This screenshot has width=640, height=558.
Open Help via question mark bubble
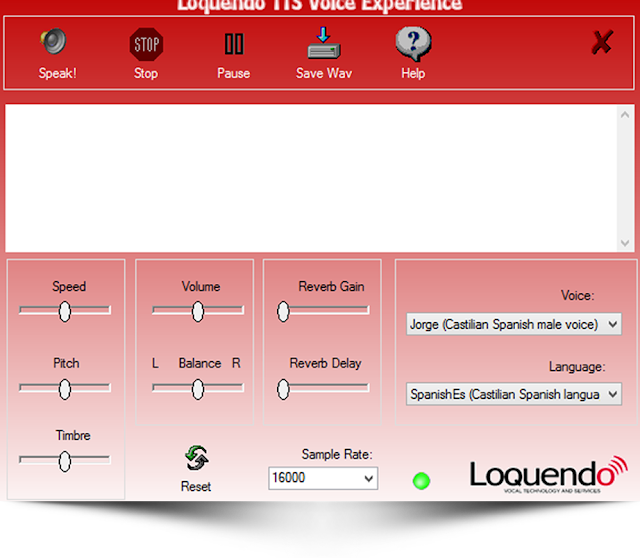413,43
